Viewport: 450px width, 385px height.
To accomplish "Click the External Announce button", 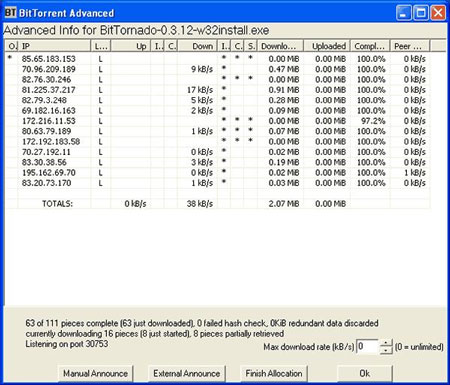I will [x=187, y=373].
